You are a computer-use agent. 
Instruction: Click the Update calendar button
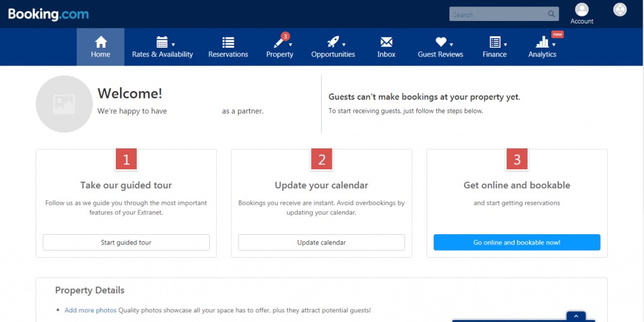point(321,242)
